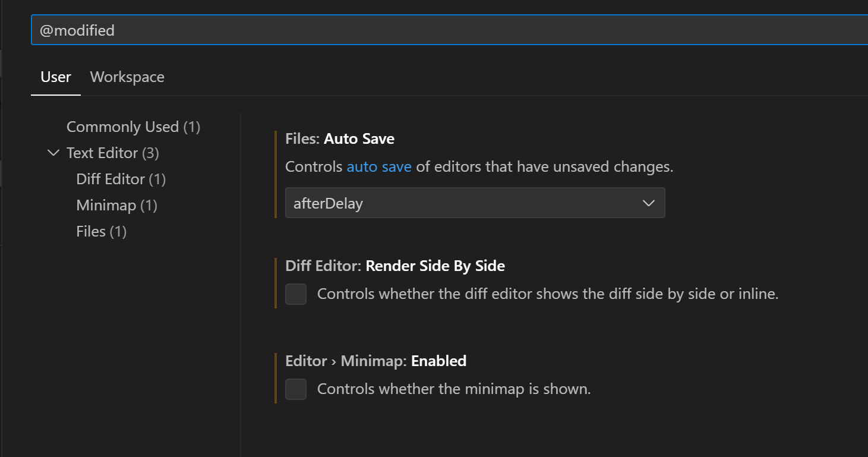Click the Editor Minimap Enabled heading

pyautogui.click(x=375, y=361)
